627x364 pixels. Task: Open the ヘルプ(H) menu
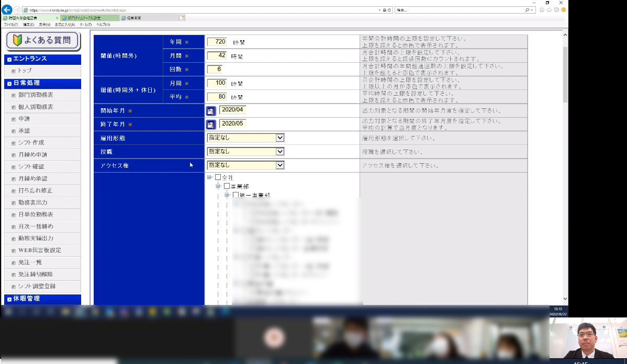click(x=103, y=25)
